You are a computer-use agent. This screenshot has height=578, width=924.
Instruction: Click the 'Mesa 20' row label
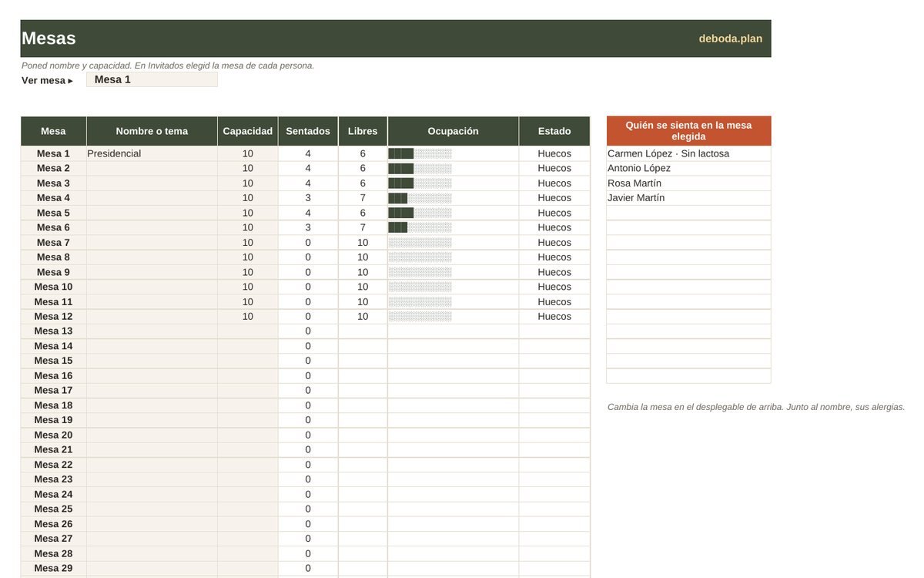(x=53, y=435)
